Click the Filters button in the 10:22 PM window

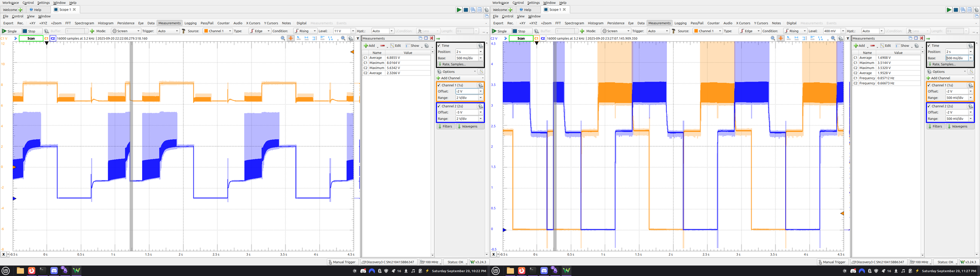pos(445,127)
